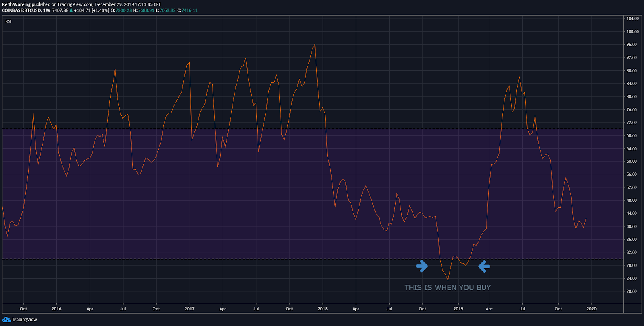Screen dimensions: 644x326
Task: Click the 92.00 scale value
Action: (632, 57)
